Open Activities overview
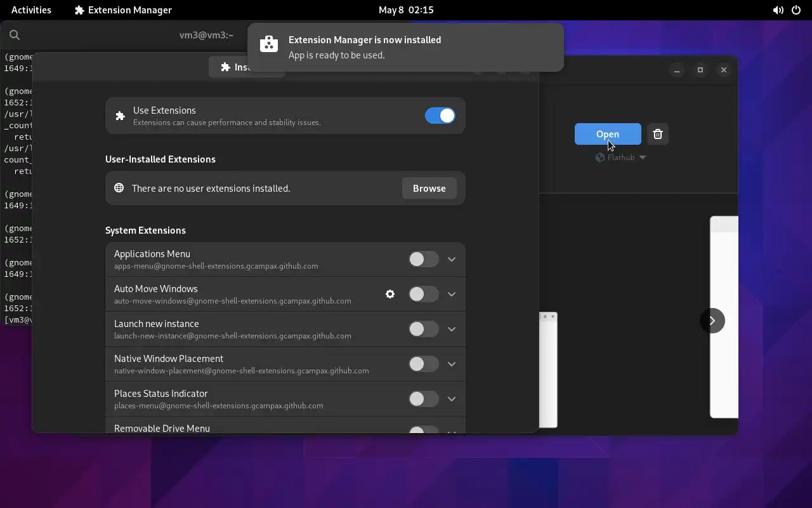The height and width of the screenshot is (508, 812). [31, 10]
